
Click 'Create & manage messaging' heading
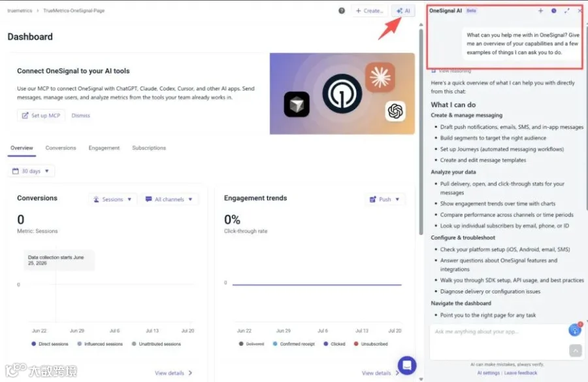[x=466, y=115]
